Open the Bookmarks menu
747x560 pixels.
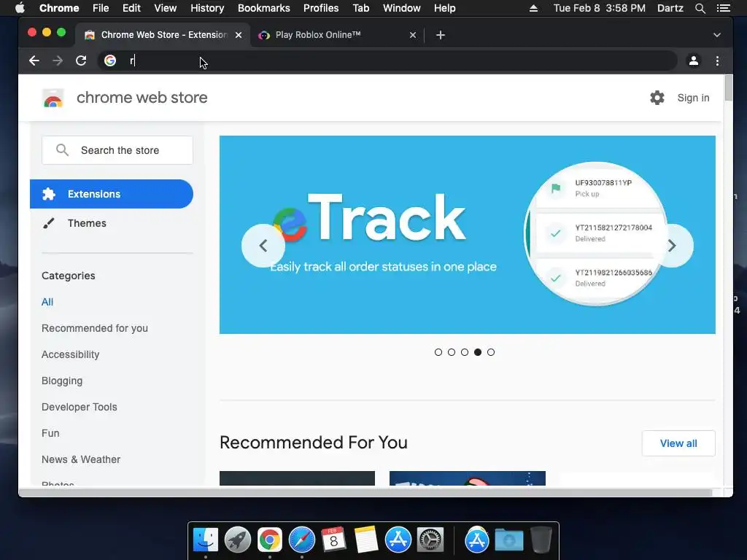pyautogui.click(x=263, y=8)
